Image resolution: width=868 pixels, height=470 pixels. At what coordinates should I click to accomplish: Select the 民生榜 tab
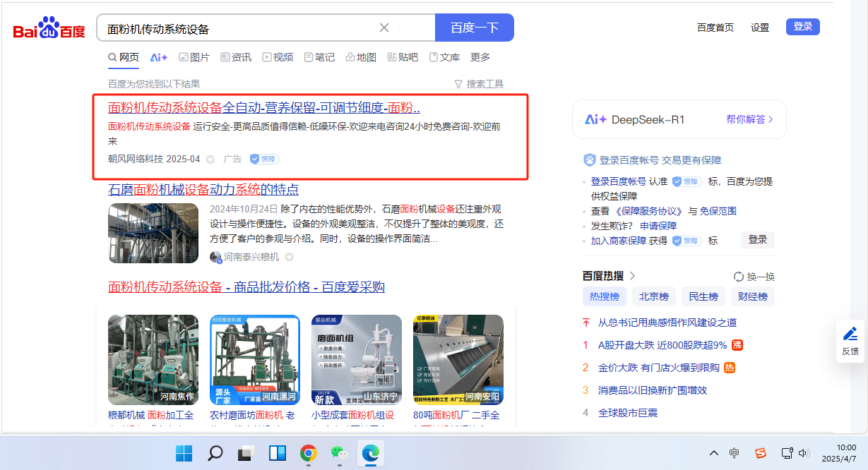[703, 296]
